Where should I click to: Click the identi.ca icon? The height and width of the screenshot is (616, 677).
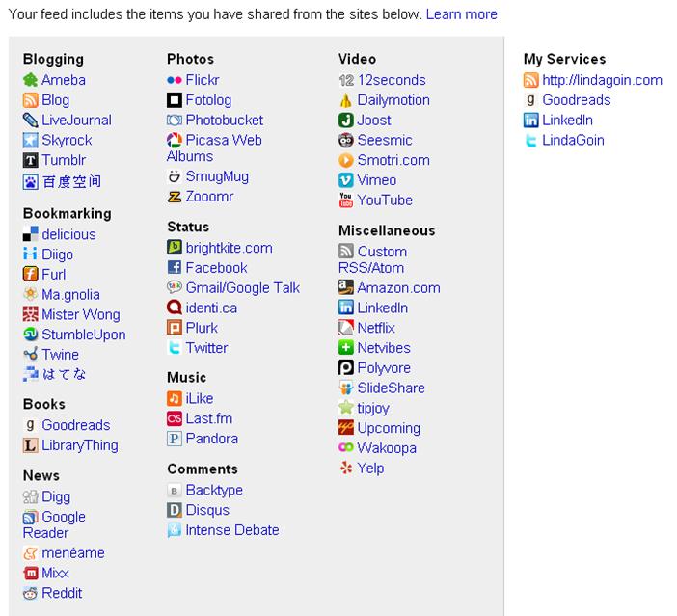[x=174, y=308]
